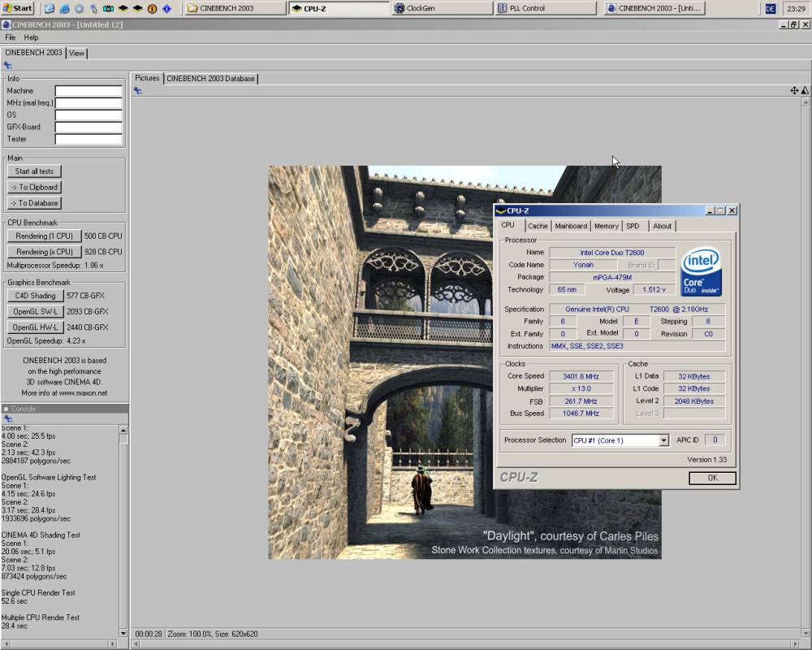Click the DE language indicator in system tray
This screenshot has width=812, height=650.
(x=770, y=8)
